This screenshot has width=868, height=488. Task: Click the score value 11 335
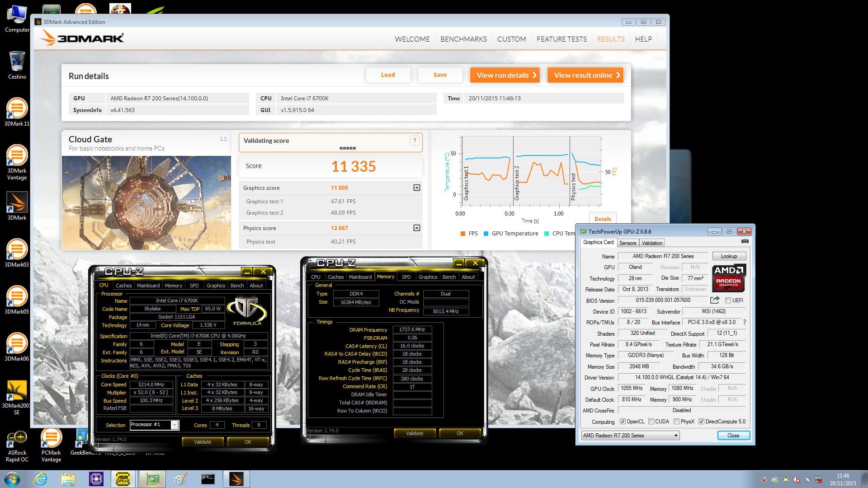(x=354, y=166)
